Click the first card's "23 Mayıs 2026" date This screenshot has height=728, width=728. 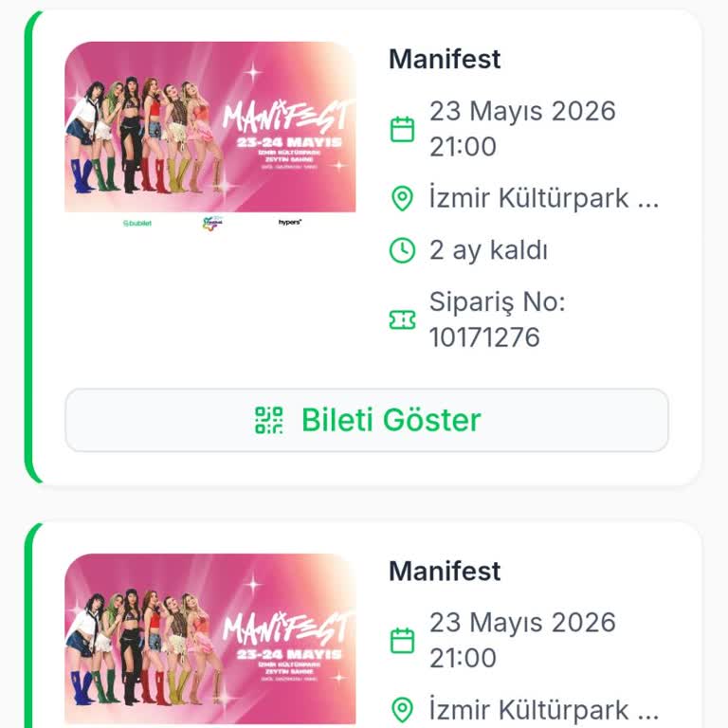(x=522, y=111)
